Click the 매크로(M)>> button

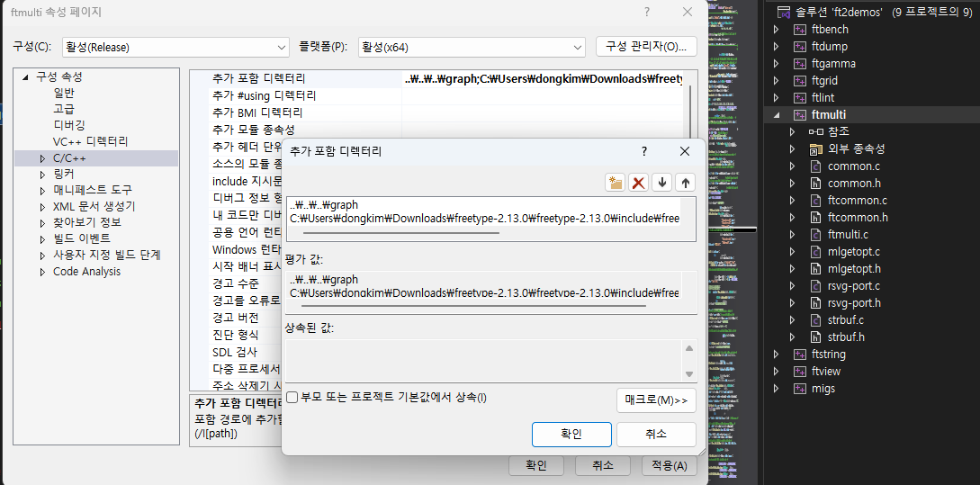point(656,400)
